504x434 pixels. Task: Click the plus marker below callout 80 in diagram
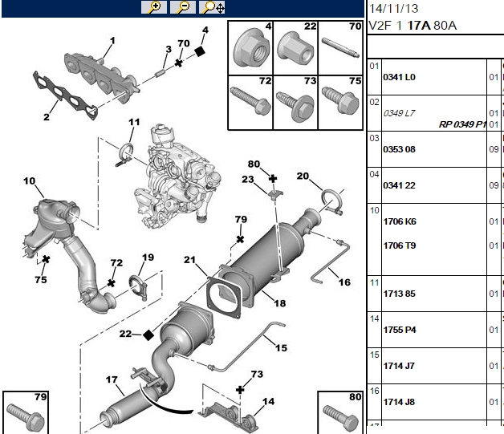click(x=273, y=179)
